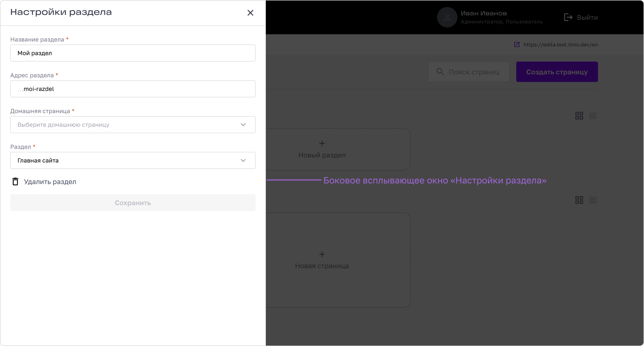Click the Адрес раздела field label
The image size is (644, 346).
point(32,75)
